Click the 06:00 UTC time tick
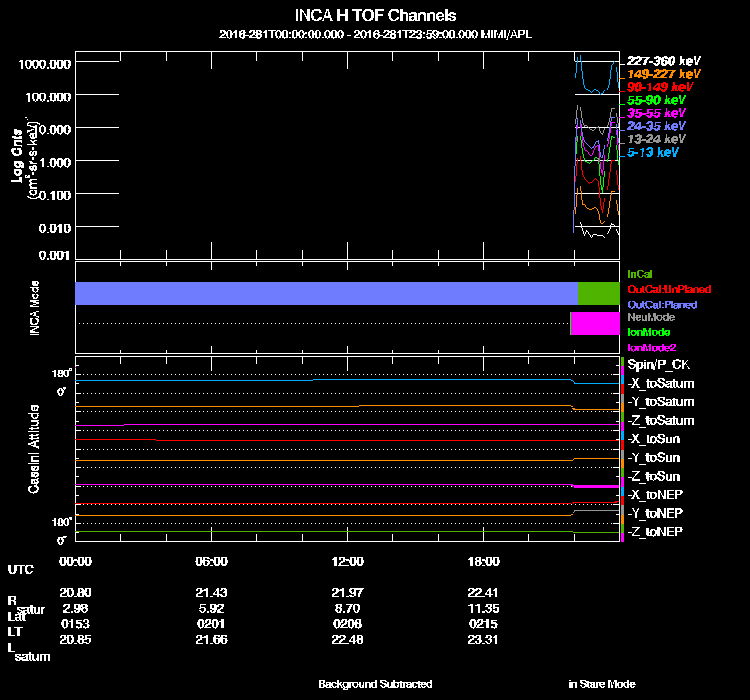750x700 pixels. 212,561
